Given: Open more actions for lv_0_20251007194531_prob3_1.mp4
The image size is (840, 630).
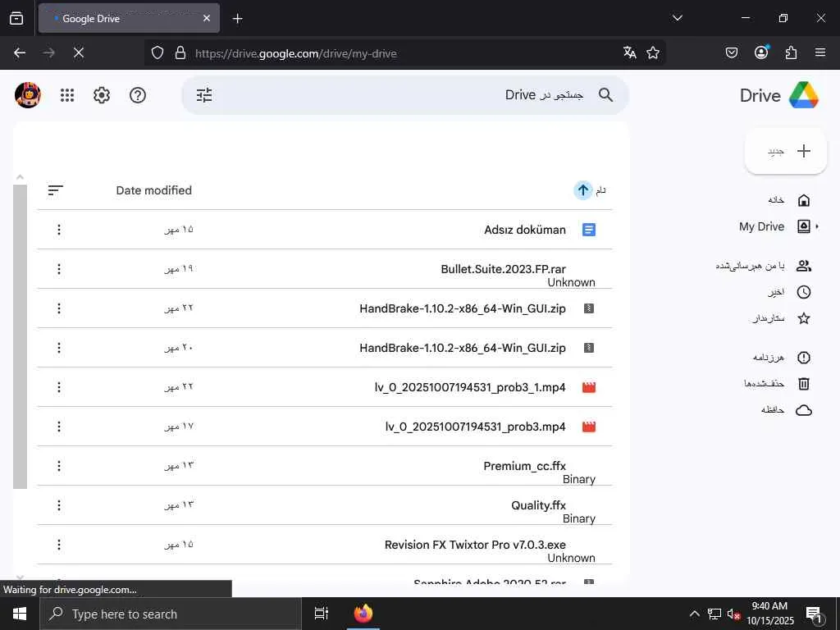Looking at the screenshot, I should (59, 387).
